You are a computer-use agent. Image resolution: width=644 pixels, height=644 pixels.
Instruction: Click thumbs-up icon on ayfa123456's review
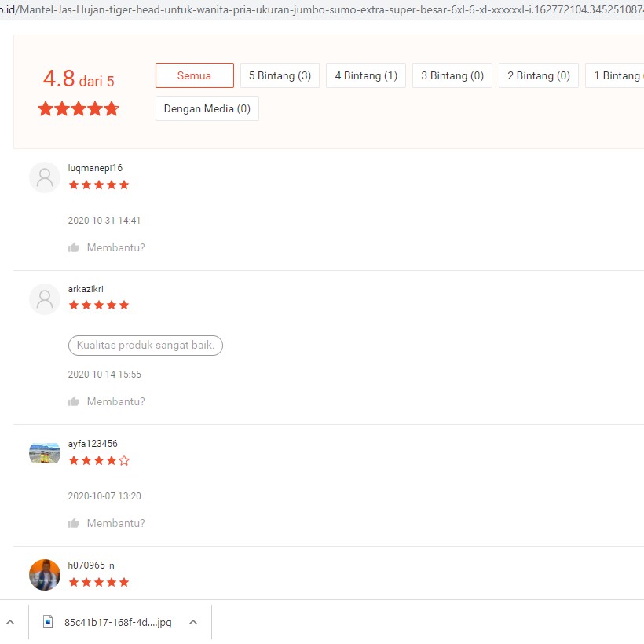pyautogui.click(x=74, y=523)
